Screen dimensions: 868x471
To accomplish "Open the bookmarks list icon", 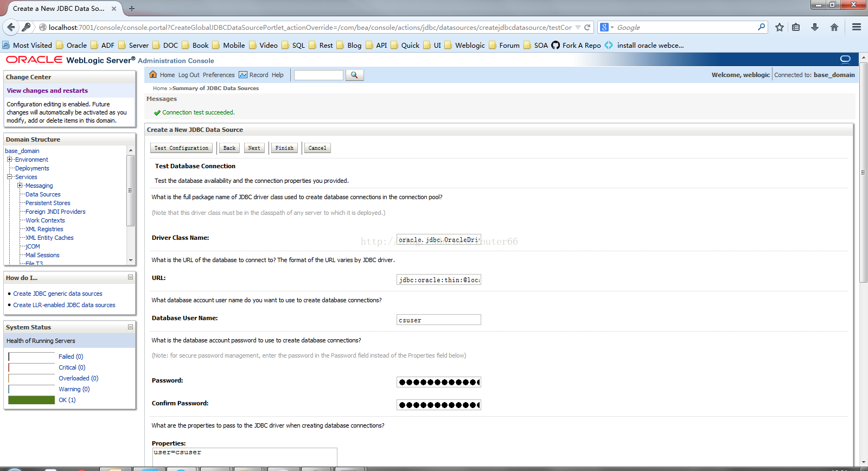I will [x=796, y=27].
